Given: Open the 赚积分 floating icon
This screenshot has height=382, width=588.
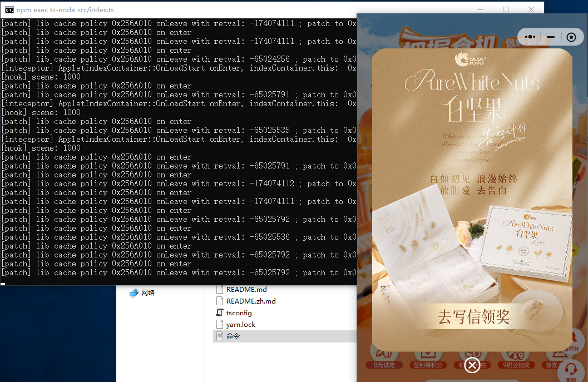Looking at the screenshot, I should (574, 342).
